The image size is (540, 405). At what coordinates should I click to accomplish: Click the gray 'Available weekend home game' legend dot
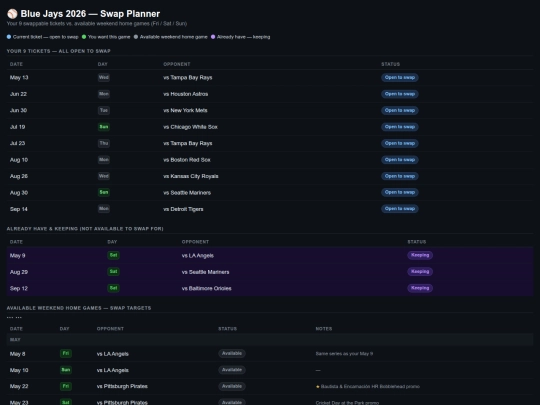click(x=136, y=37)
